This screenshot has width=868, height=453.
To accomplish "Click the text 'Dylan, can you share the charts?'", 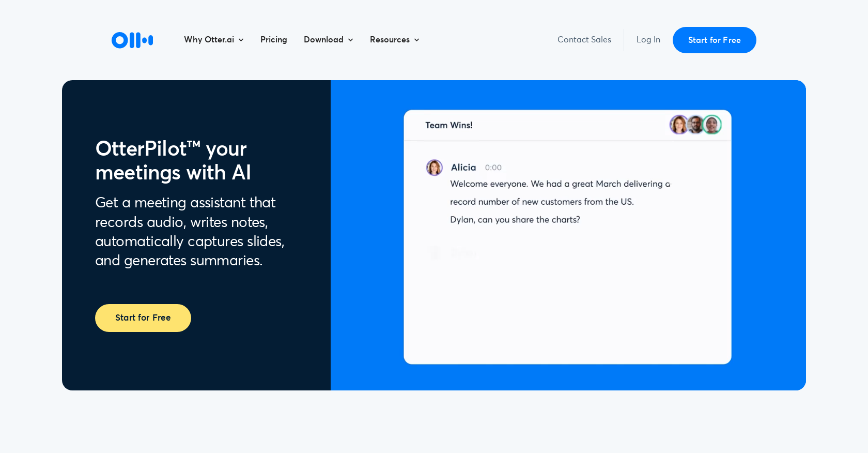I will [515, 220].
